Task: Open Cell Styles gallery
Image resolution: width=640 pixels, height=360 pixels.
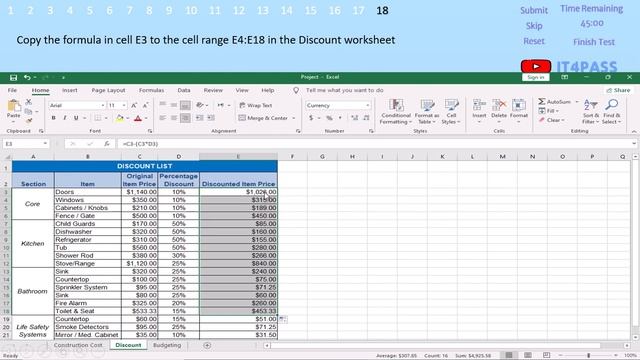Action: point(451,111)
